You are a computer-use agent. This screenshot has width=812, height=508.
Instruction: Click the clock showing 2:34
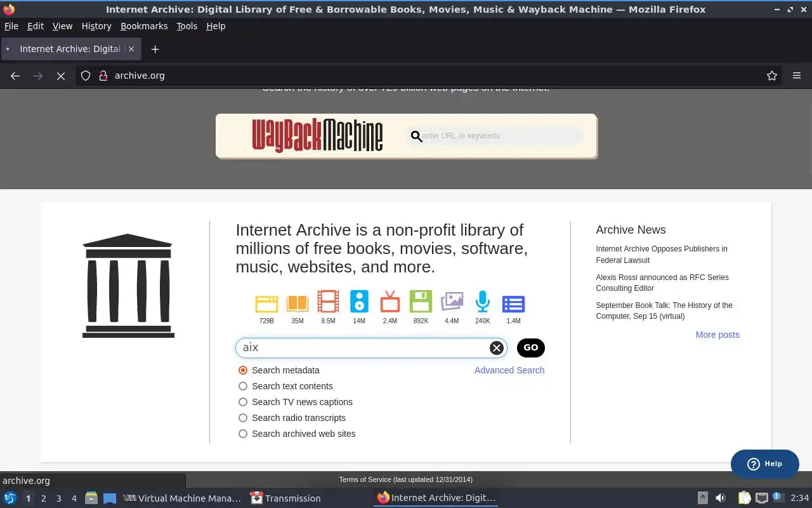[x=799, y=498]
